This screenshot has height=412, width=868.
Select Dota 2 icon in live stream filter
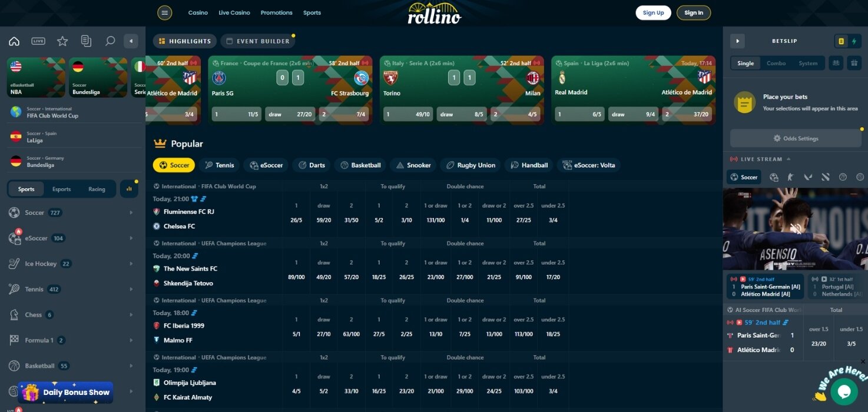point(826,177)
